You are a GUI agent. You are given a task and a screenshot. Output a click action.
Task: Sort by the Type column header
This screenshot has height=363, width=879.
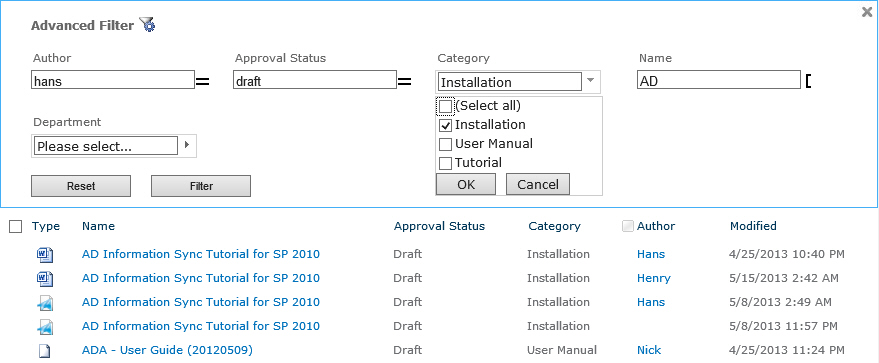46,226
